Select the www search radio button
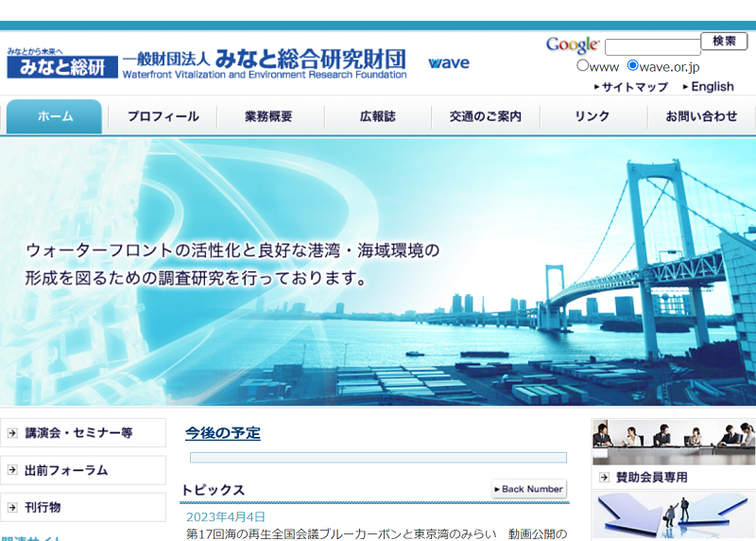 coord(583,66)
